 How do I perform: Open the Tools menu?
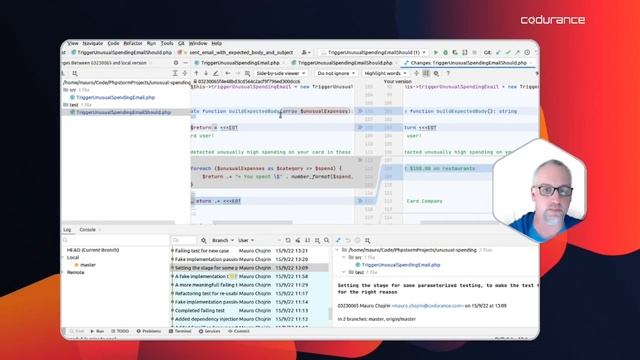[x=167, y=43]
